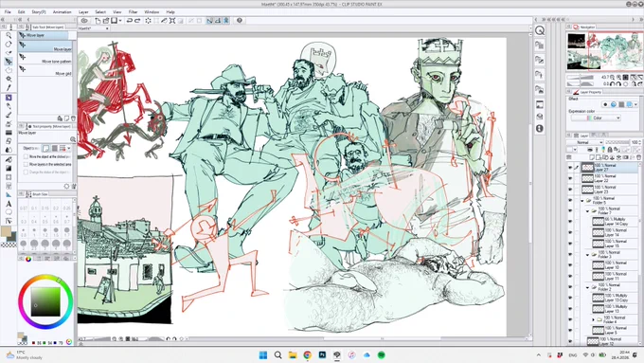This screenshot has width=644, height=363.
Task: Collapse Folder 5 in layer list
Action: pos(582,201)
